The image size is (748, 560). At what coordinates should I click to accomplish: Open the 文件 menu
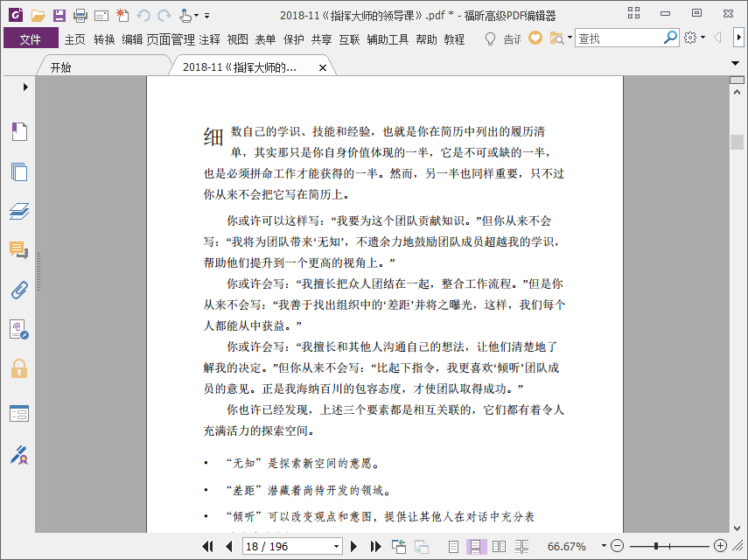point(31,38)
